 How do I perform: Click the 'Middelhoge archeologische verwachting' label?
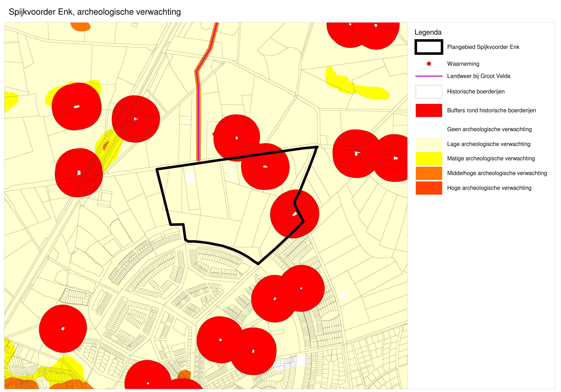pos(497,173)
